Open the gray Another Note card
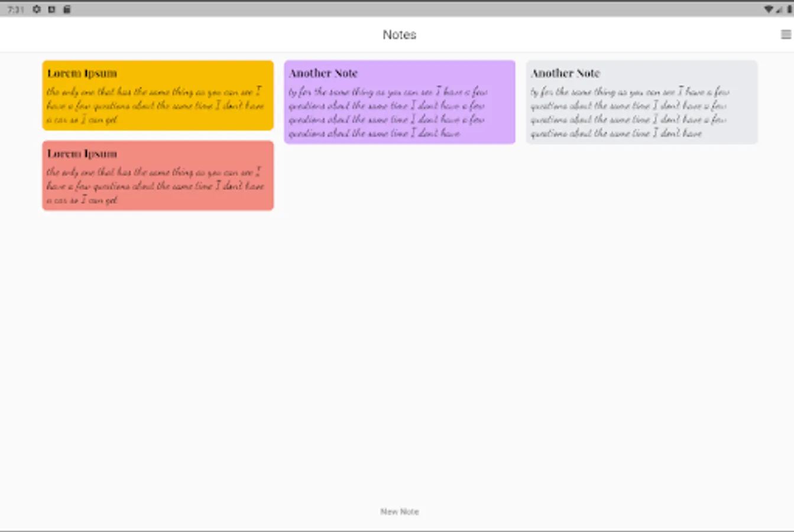This screenshot has width=794, height=532. point(641,100)
